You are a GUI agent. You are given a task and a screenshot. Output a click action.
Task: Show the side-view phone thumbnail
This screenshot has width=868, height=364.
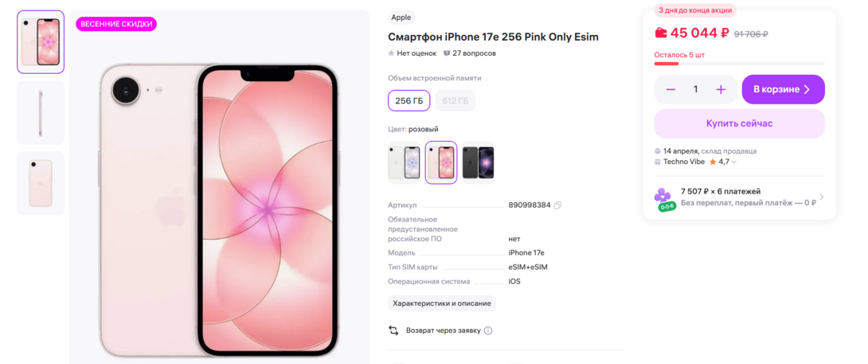point(41,112)
